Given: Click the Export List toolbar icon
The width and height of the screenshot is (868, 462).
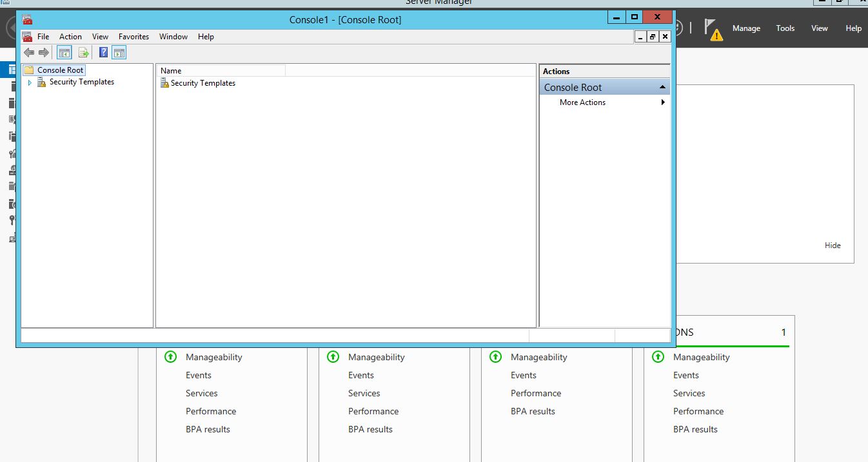Looking at the screenshot, I should pos(83,53).
